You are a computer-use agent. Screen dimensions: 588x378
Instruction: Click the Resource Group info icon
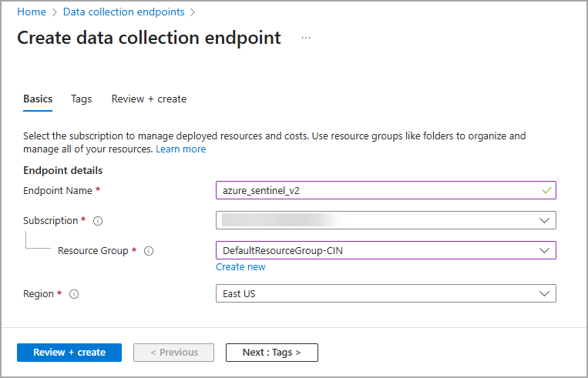[149, 251]
